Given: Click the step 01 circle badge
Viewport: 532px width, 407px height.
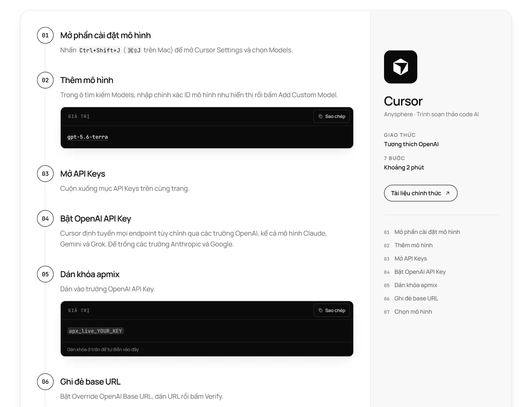Looking at the screenshot, I should pyautogui.click(x=45, y=35).
